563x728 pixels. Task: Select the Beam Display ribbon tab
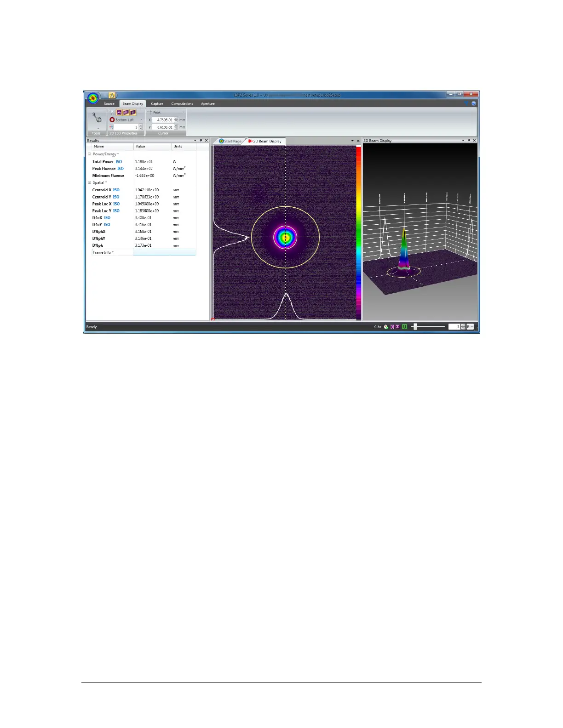pos(132,104)
